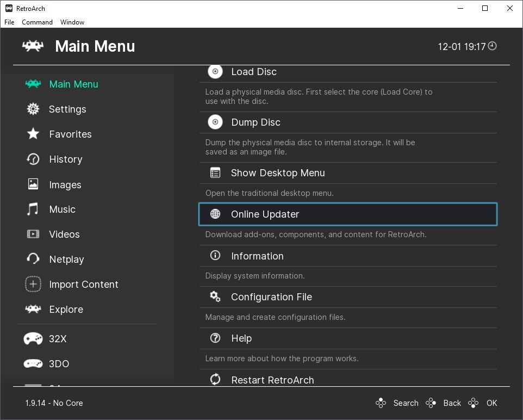Open the Configuration File entry
The width and height of the screenshot is (523, 420).
click(271, 297)
